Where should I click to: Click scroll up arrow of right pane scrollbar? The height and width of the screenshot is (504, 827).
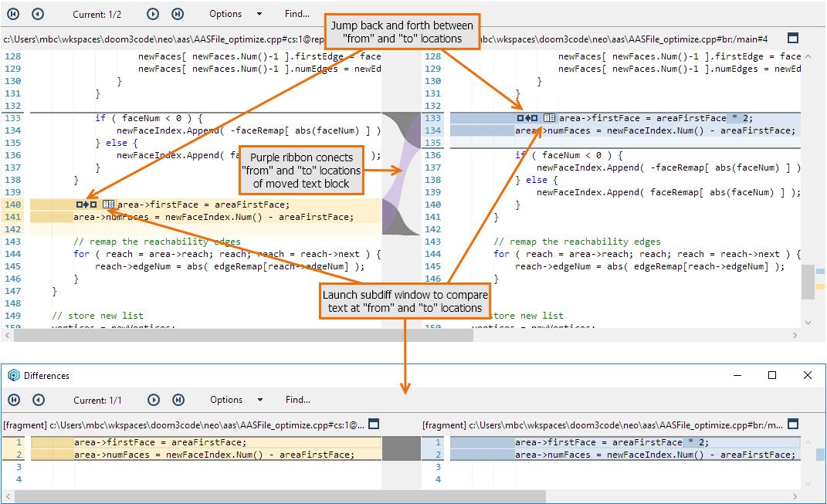(808, 56)
